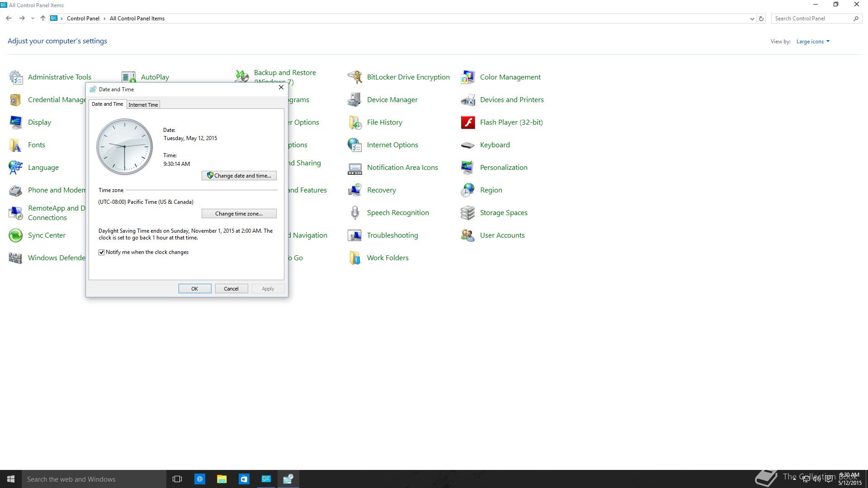
Task: Open the recent locations dropdown beside Forward
Action: [x=33, y=19]
